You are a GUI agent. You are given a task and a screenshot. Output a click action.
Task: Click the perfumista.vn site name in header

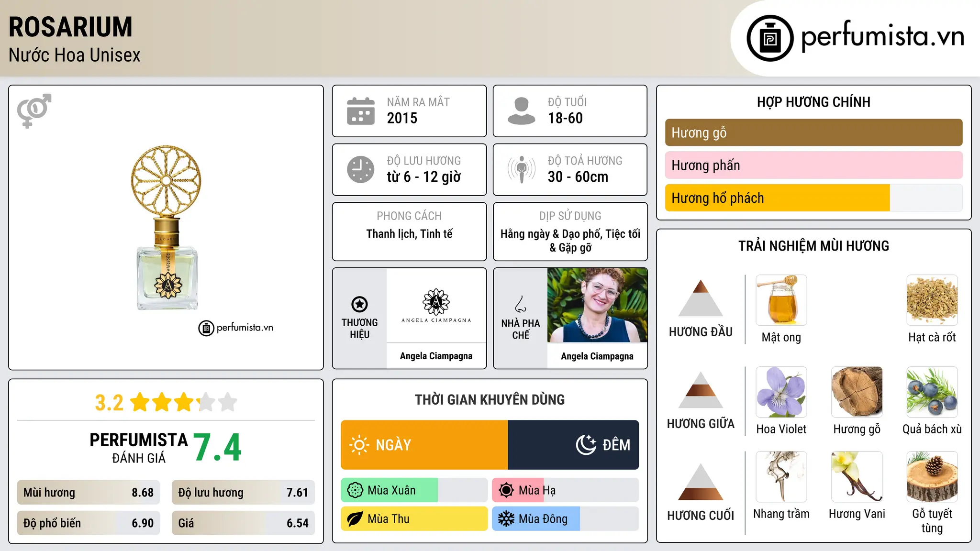pyautogui.click(x=882, y=36)
